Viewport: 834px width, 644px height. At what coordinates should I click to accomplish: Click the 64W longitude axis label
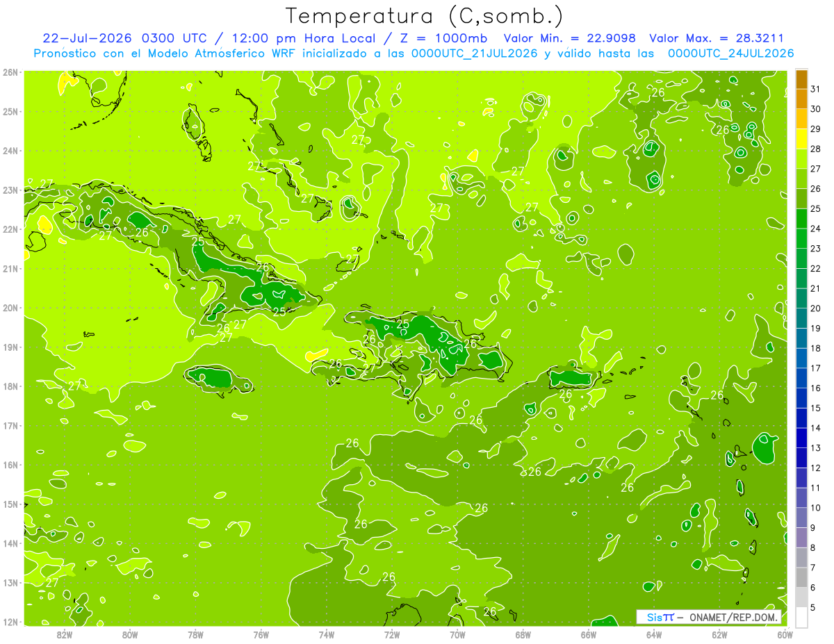654,634
